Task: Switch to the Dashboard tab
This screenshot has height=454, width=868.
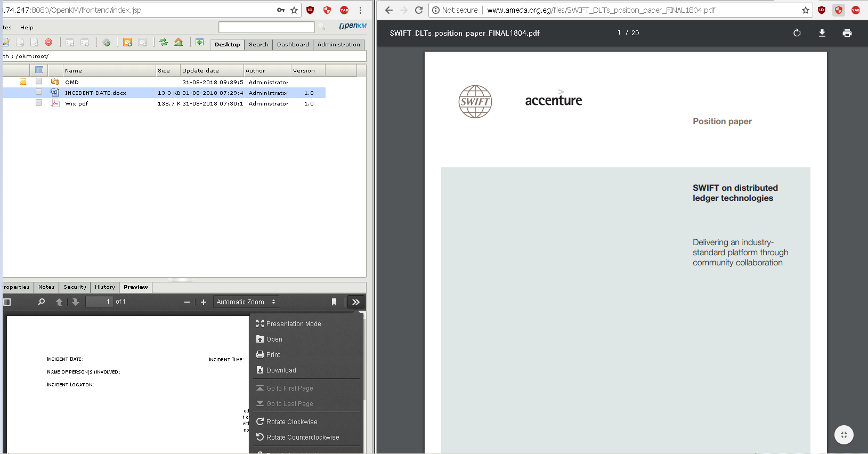Action: (293, 45)
